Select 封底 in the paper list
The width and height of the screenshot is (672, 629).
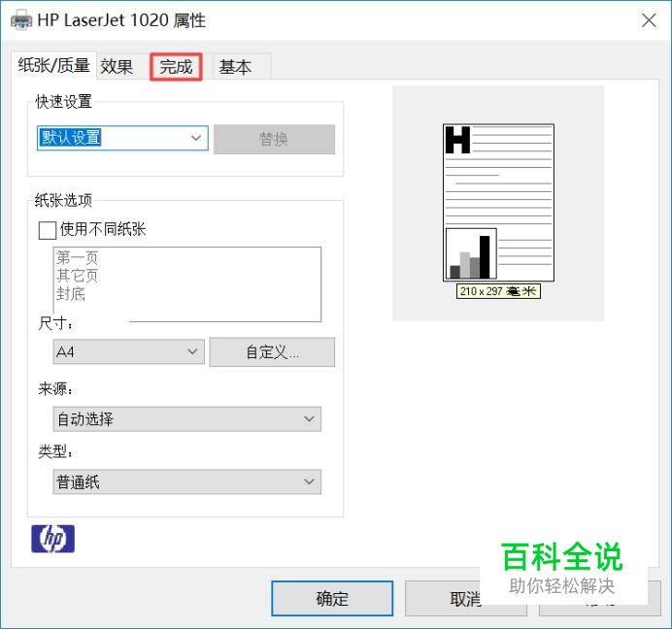pyautogui.click(x=71, y=294)
